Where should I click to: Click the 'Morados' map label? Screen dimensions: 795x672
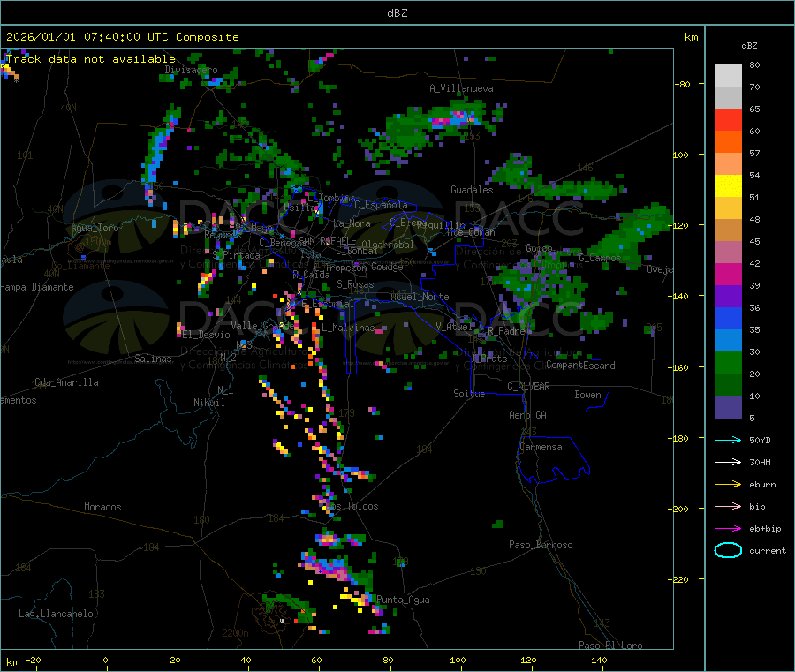[x=102, y=507]
